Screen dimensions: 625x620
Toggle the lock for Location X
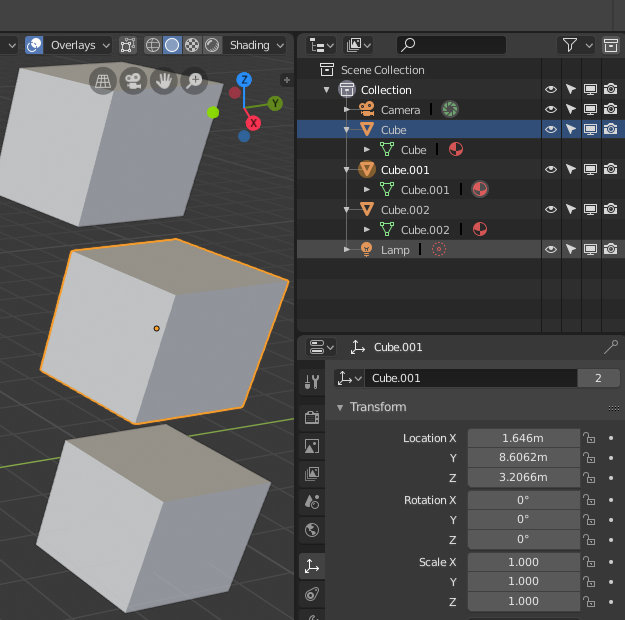point(589,438)
